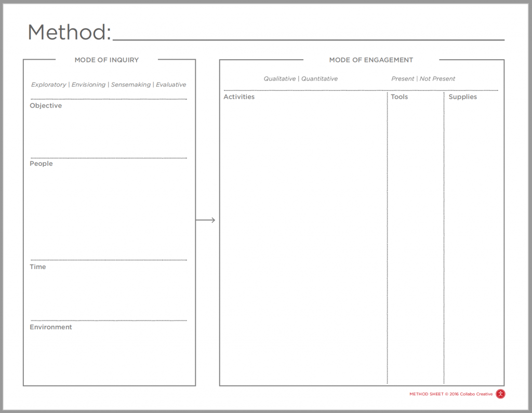Select the Envisioning inquiry option
Image resolution: width=532 pixels, height=413 pixels.
[x=88, y=85]
